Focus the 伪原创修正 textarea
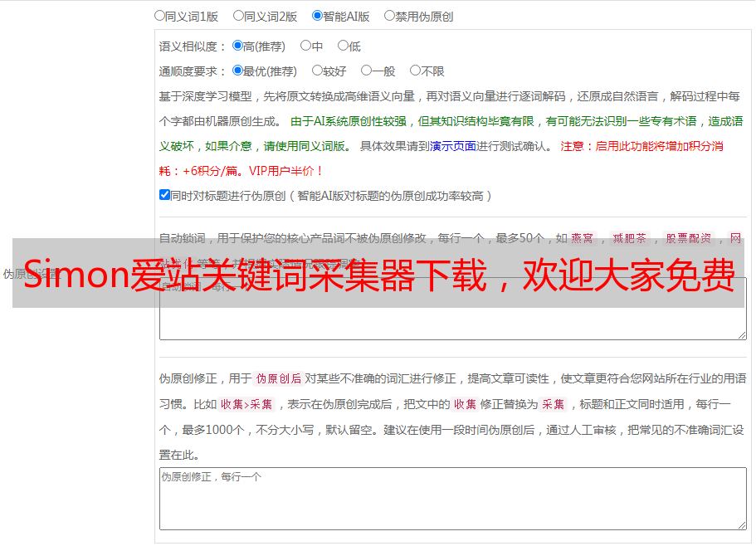The height and width of the screenshot is (546, 756). pos(453,499)
